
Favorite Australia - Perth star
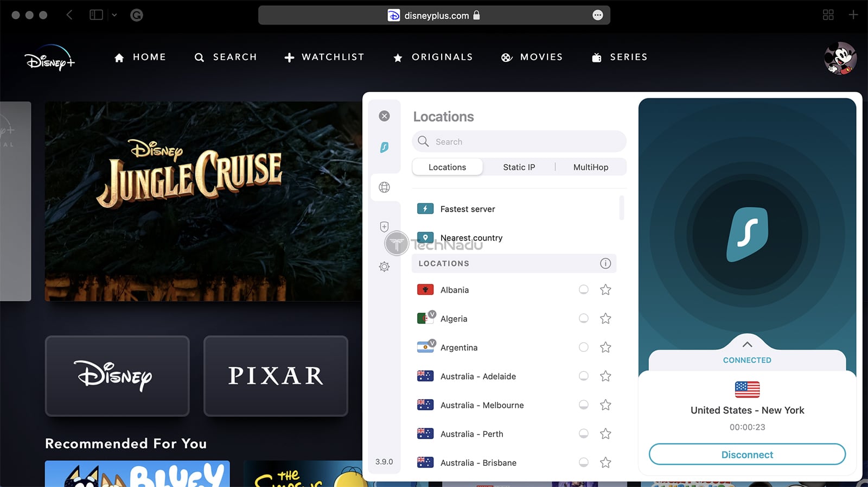point(605,434)
